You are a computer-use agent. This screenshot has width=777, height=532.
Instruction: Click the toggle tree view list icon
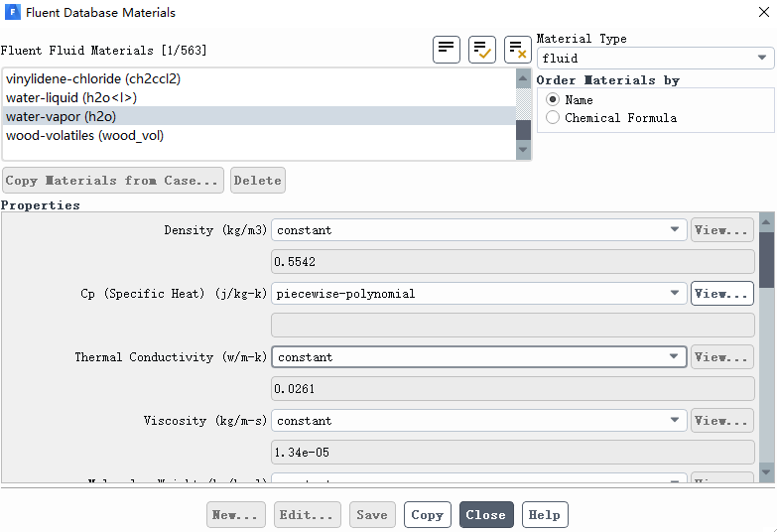pos(446,50)
